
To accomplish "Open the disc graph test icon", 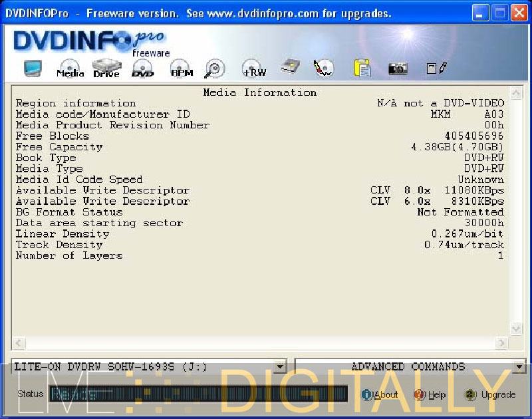I will [324, 68].
